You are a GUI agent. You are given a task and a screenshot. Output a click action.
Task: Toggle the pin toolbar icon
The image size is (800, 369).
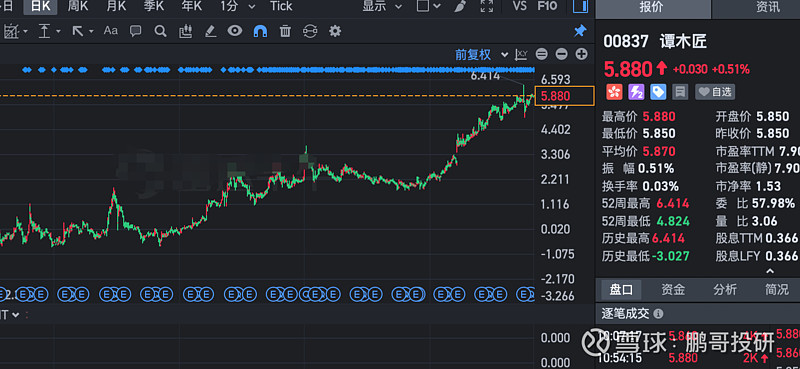click(x=580, y=31)
